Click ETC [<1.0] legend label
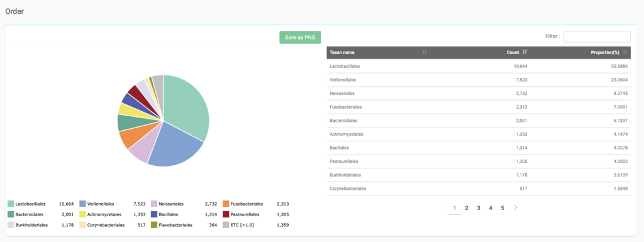This screenshot has width=644, height=242. point(242,225)
